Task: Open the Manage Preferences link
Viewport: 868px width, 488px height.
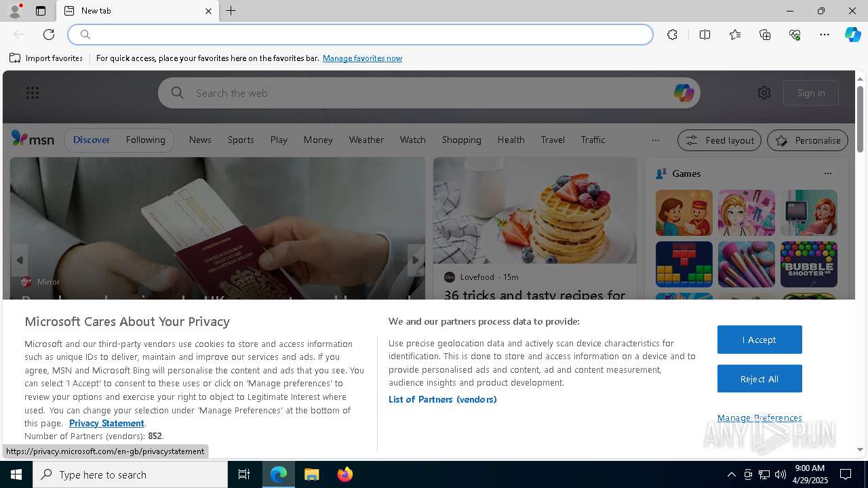Action: [759, 418]
